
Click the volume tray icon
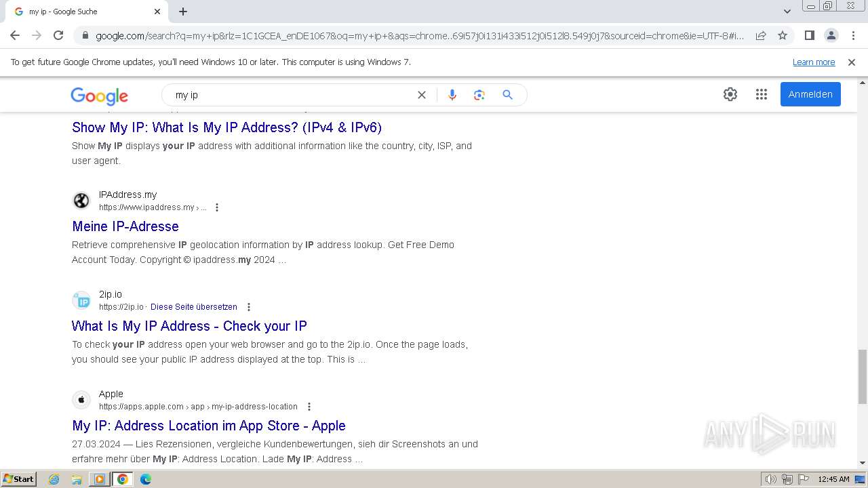point(770,479)
